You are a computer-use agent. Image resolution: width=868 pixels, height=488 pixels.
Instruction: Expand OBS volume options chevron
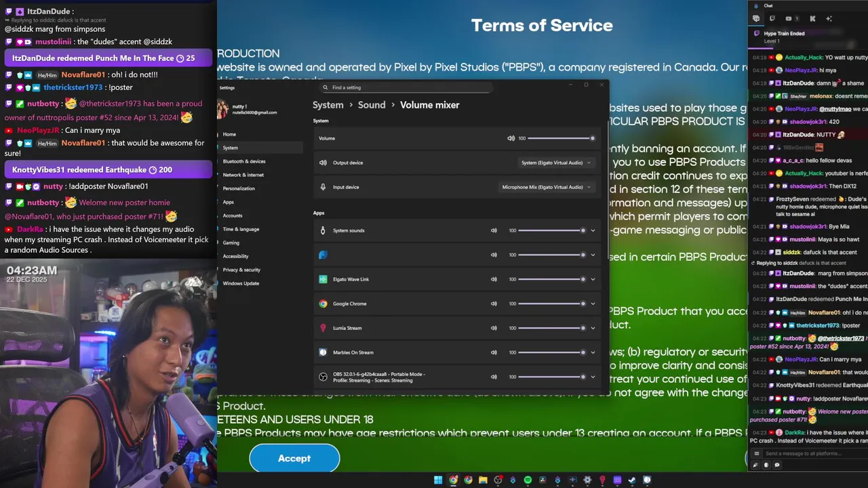593,377
